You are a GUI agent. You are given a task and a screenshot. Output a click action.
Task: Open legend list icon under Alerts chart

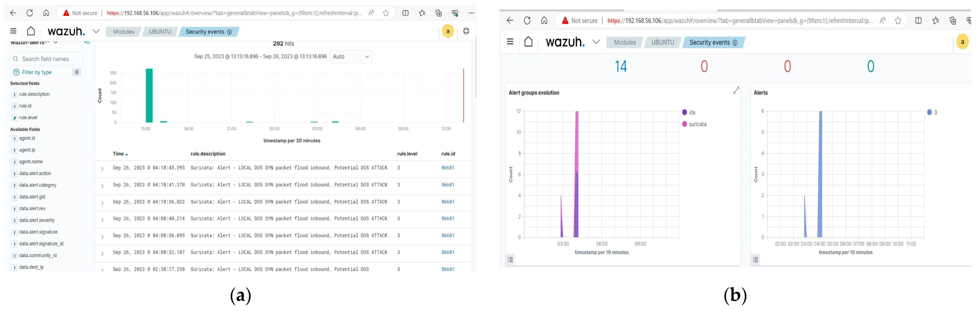coord(755,260)
